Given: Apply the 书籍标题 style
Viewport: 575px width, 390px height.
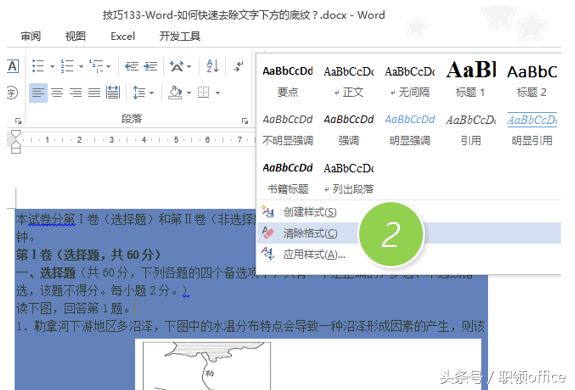Looking at the screenshot, I should (x=288, y=178).
